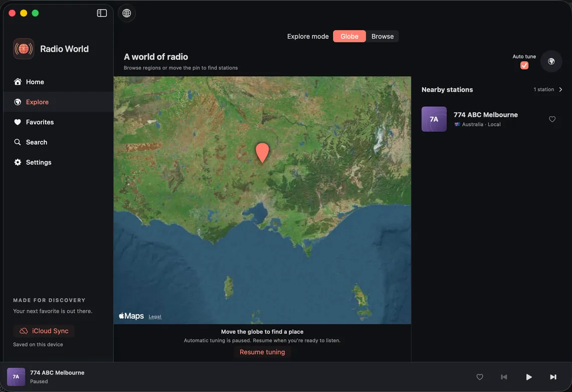Viewport: 572px width, 392px height.
Task: Expand nearby stations list chevron
Action: tap(560, 90)
